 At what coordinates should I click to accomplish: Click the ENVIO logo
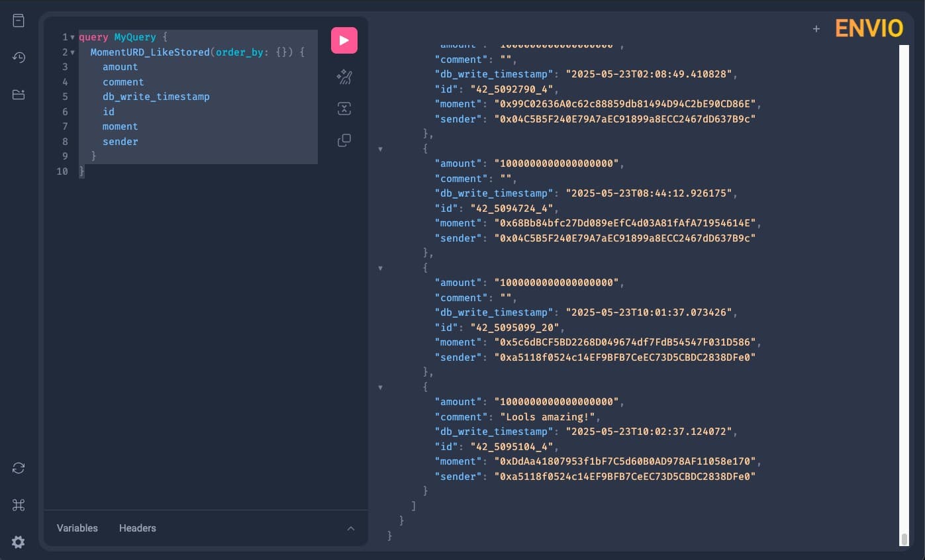click(x=869, y=28)
